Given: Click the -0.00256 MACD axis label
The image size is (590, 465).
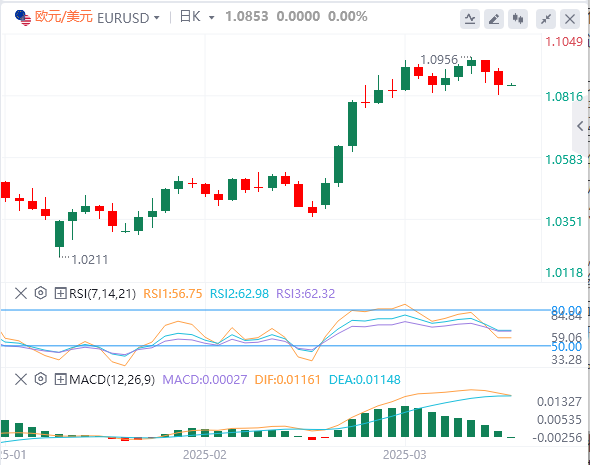Looking at the screenshot, I should pyautogui.click(x=557, y=438).
